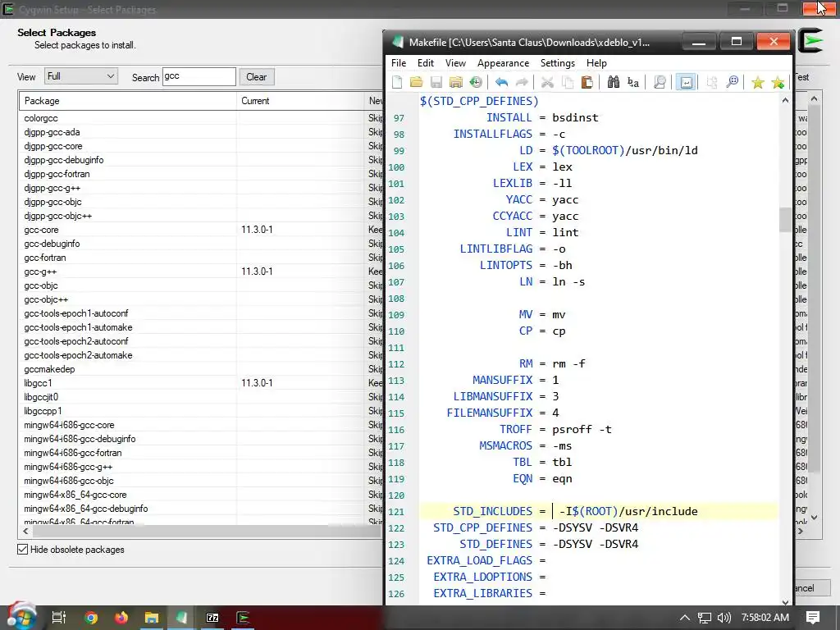This screenshot has width=840, height=630.
Task: Click the volume speaker tray icon
Action: pos(724,618)
